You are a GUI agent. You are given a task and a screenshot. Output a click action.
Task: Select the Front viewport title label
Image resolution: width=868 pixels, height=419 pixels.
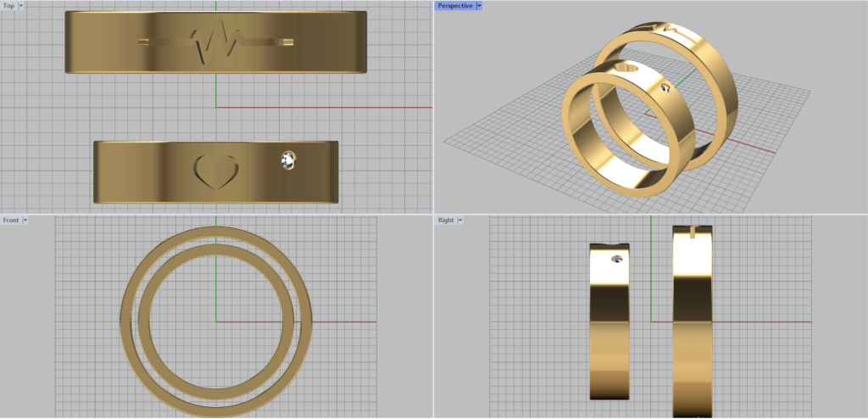click(11, 220)
